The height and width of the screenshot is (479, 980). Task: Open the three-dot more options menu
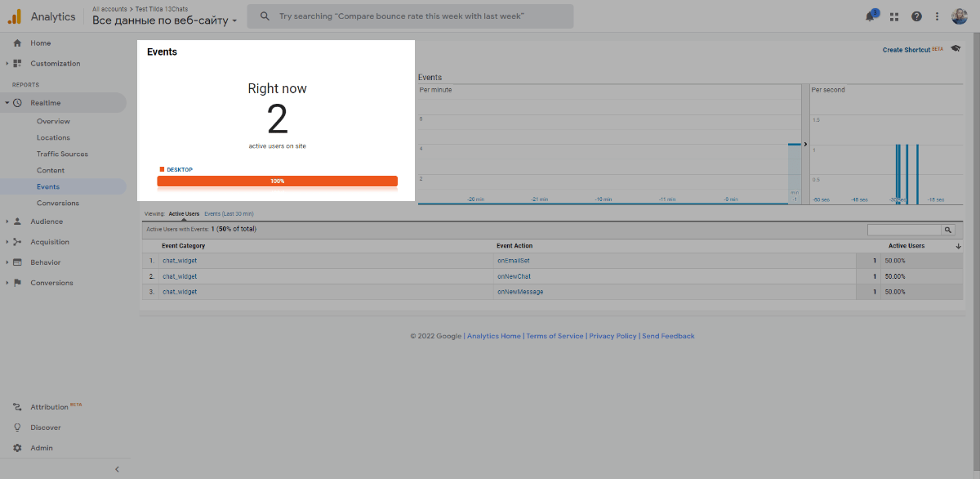tap(937, 16)
